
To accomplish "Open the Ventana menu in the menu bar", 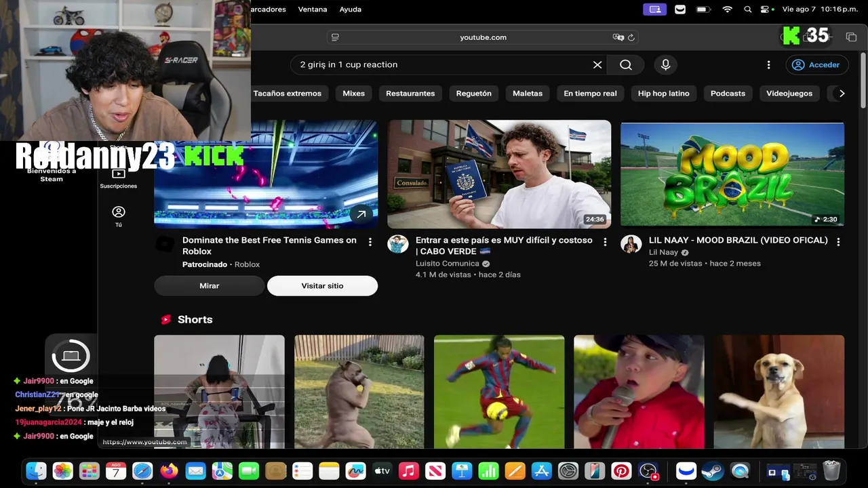I will click(313, 9).
